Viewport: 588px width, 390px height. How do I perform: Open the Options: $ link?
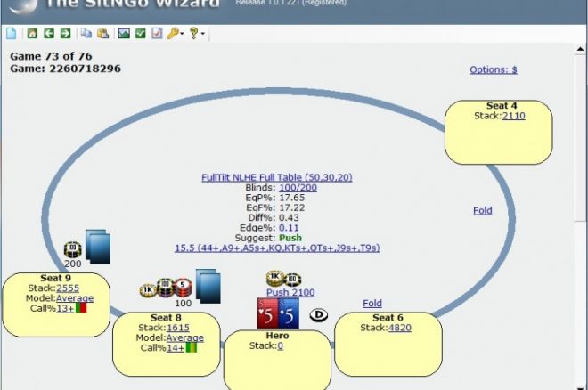tap(494, 69)
